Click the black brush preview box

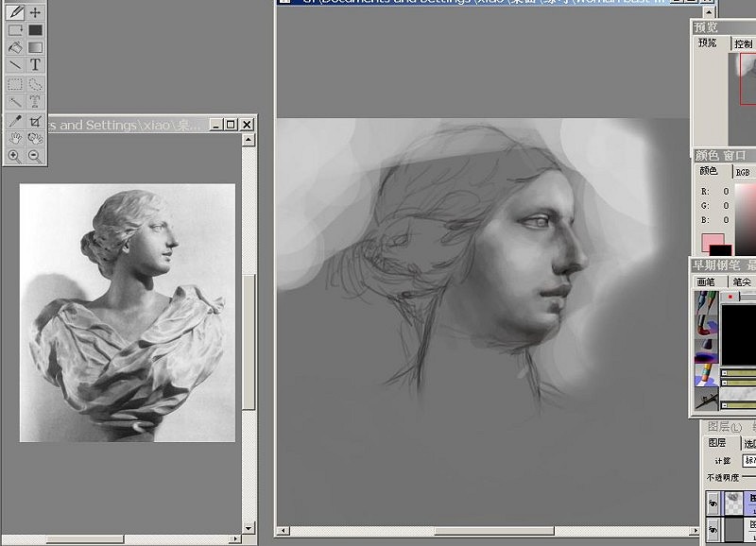[x=739, y=334]
